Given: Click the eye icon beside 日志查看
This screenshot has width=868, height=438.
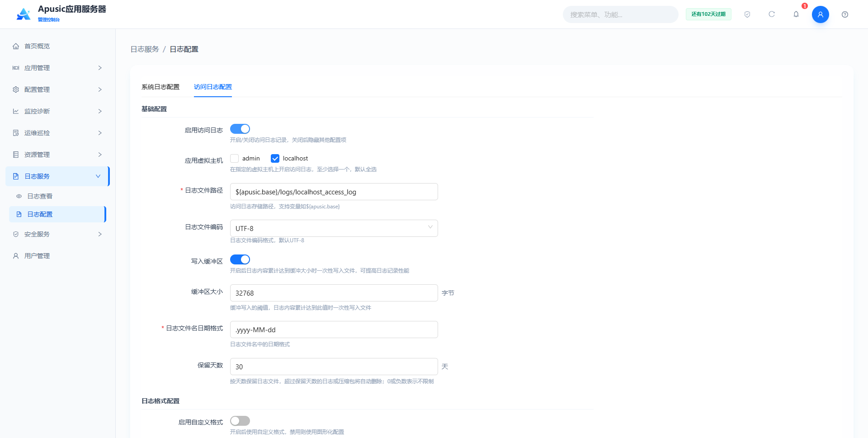Looking at the screenshot, I should tap(19, 196).
